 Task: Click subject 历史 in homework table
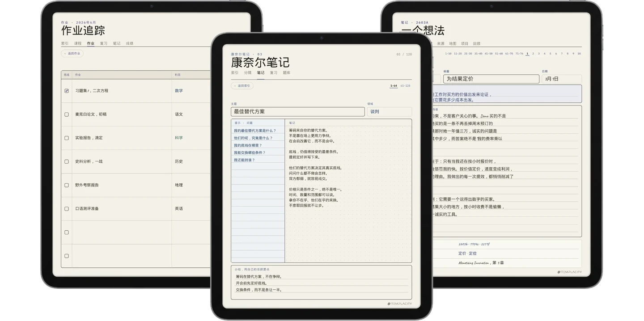click(x=179, y=161)
